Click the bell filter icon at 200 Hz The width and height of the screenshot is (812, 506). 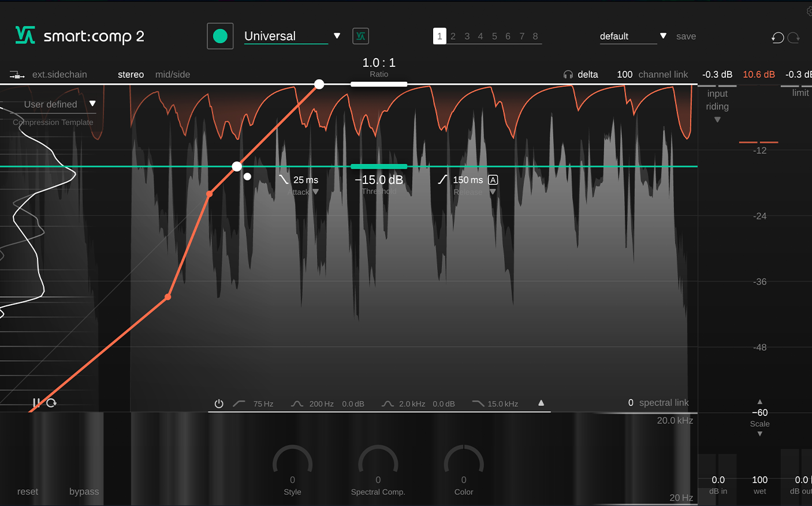(297, 404)
